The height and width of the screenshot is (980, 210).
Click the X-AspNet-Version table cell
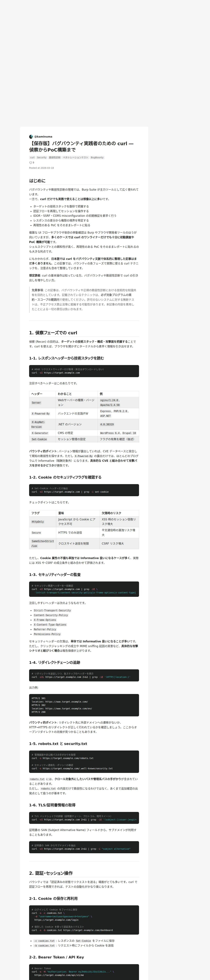click(x=43, y=425)
